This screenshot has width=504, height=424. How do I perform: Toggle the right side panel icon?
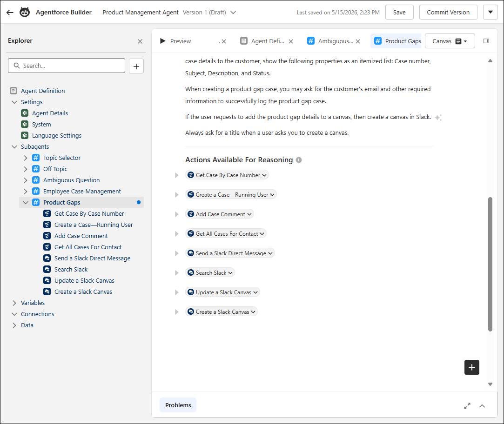pos(486,41)
